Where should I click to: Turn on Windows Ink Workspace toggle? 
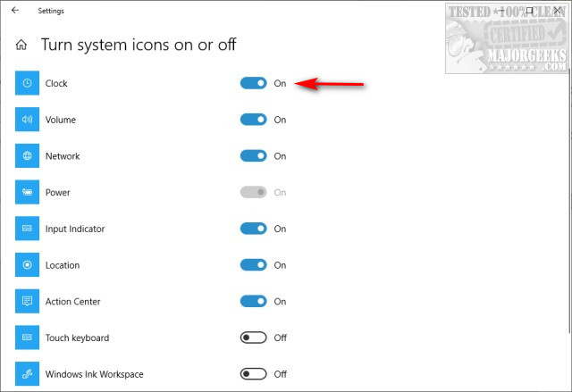point(254,374)
